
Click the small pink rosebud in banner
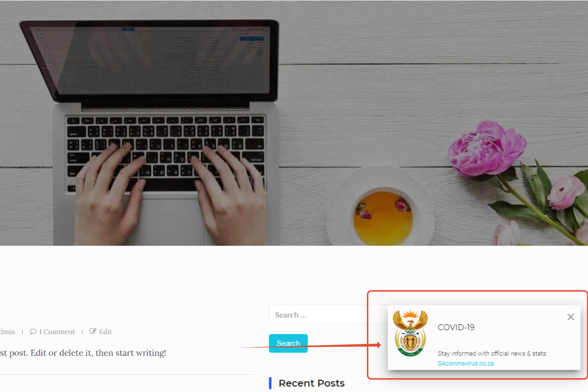[x=565, y=192]
